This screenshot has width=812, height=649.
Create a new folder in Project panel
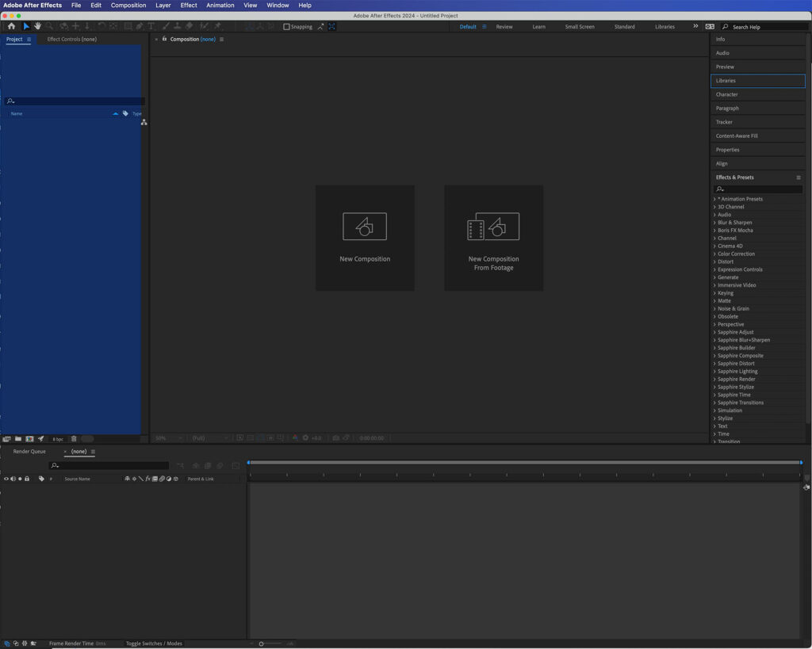pyautogui.click(x=18, y=439)
